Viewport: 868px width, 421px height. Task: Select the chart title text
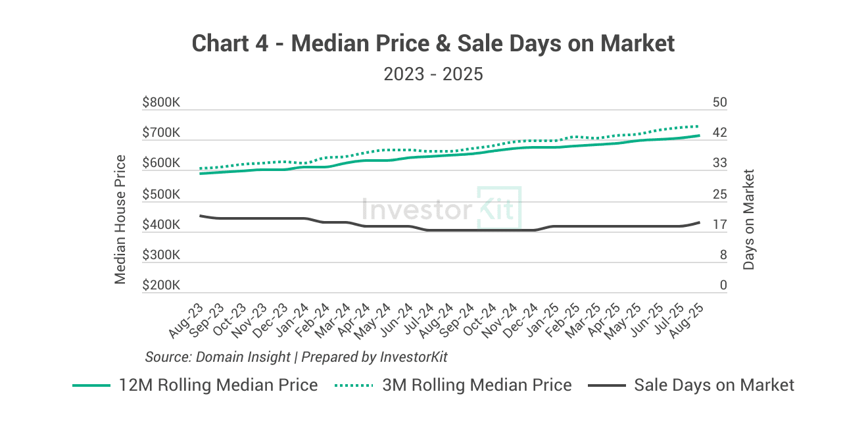(433, 43)
